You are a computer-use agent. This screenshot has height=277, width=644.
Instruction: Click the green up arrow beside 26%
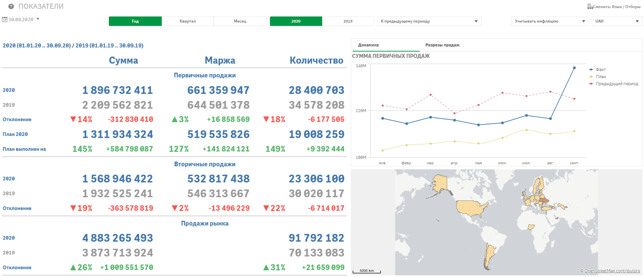pyautogui.click(x=73, y=268)
